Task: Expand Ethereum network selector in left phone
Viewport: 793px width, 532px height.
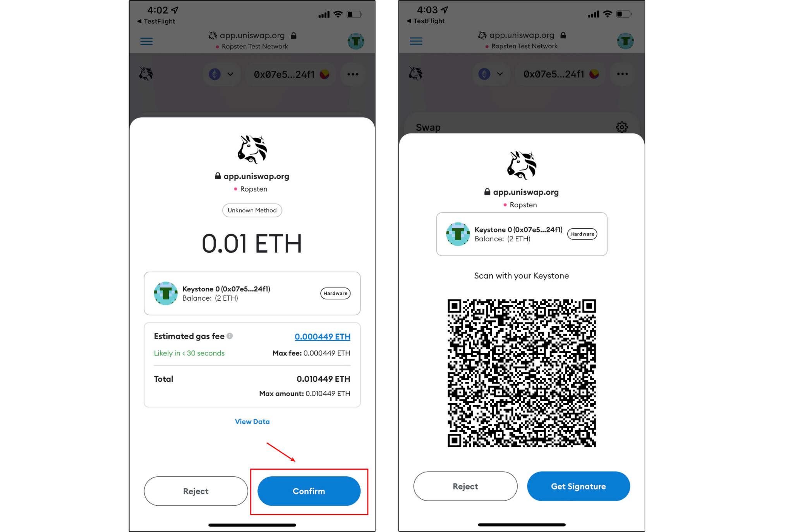Action: (221, 74)
